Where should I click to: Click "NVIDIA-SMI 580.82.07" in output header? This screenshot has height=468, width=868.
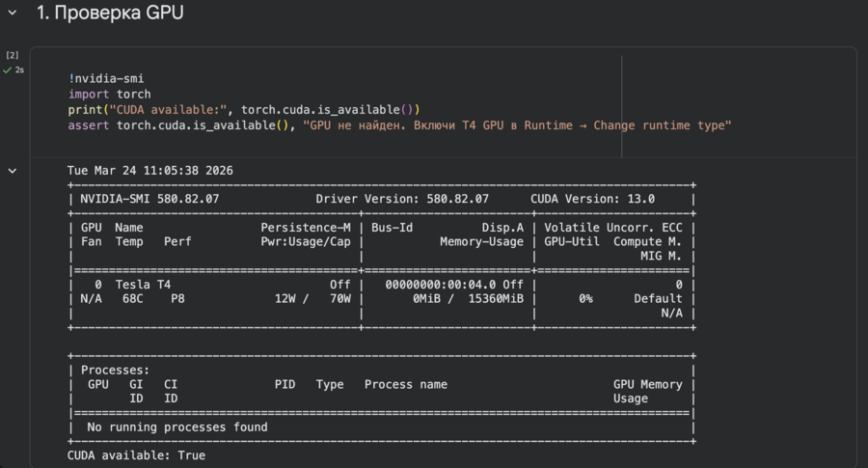coord(149,199)
